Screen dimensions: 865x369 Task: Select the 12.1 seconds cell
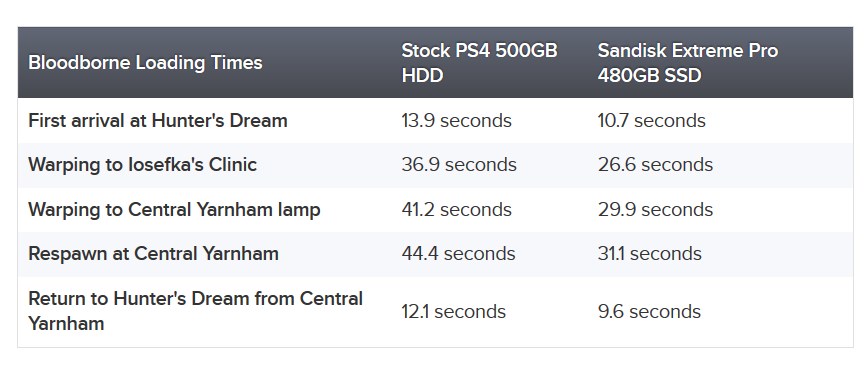coord(453,312)
